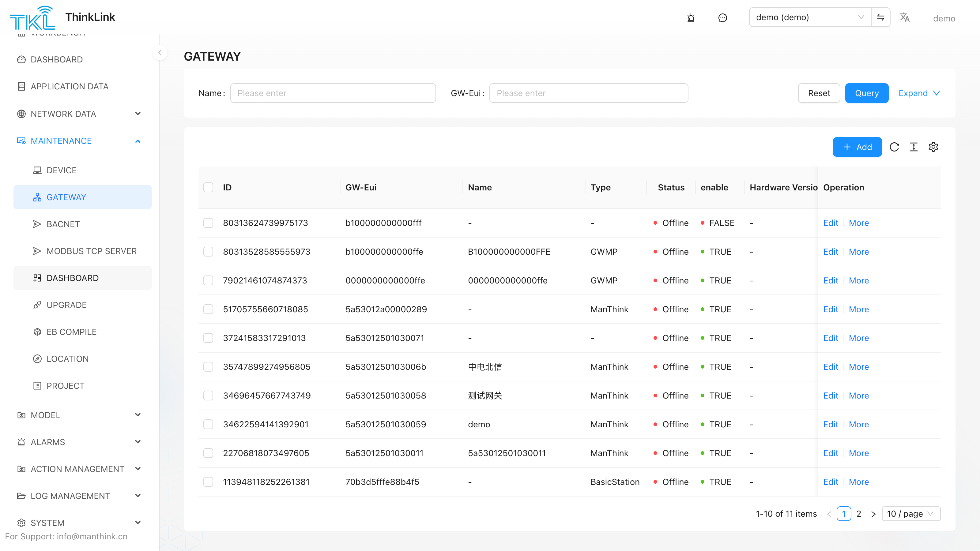Image resolution: width=980 pixels, height=551 pixels.
Task: Click the Query button
Action: pyautogui.click(x=867, y=93)
